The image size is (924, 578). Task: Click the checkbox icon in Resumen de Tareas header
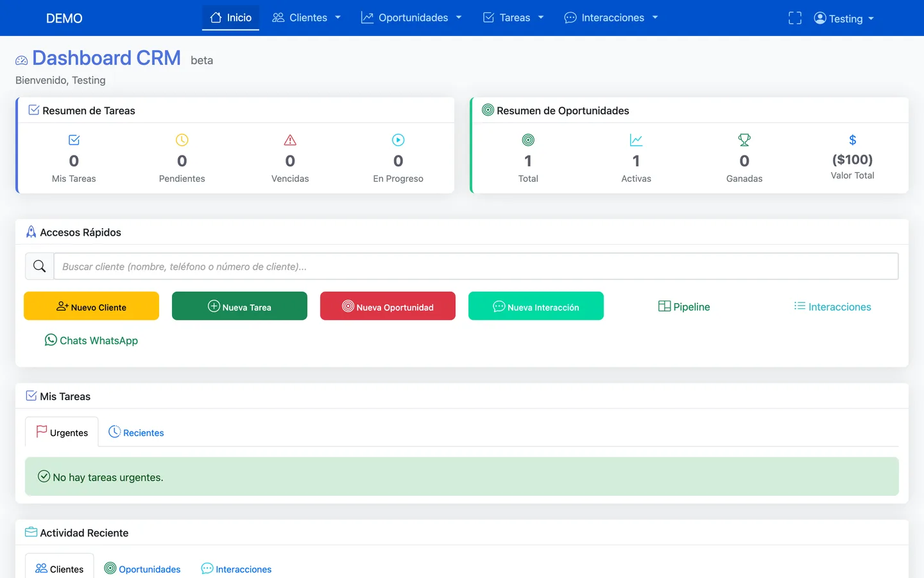[34, 110]
